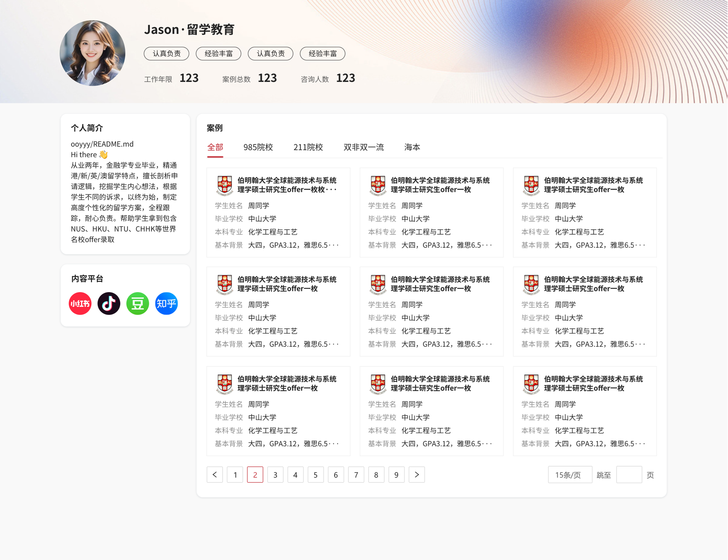Image resolution: width=728 pixels, height=560 pixels.
Task: Click crest logo in bottom-right case card
Action: click(x=531, y=384)
